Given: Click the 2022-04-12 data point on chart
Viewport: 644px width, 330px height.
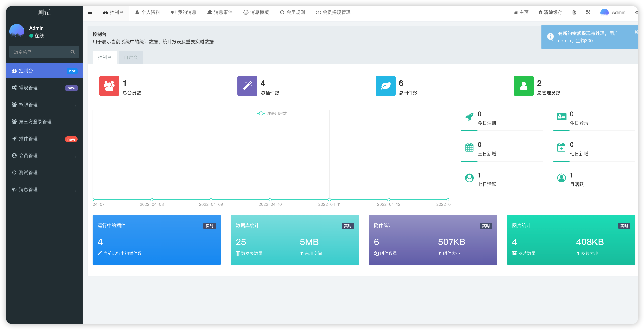Looking at the screenshot, I should pyautogui.click(x=389, y=200).
